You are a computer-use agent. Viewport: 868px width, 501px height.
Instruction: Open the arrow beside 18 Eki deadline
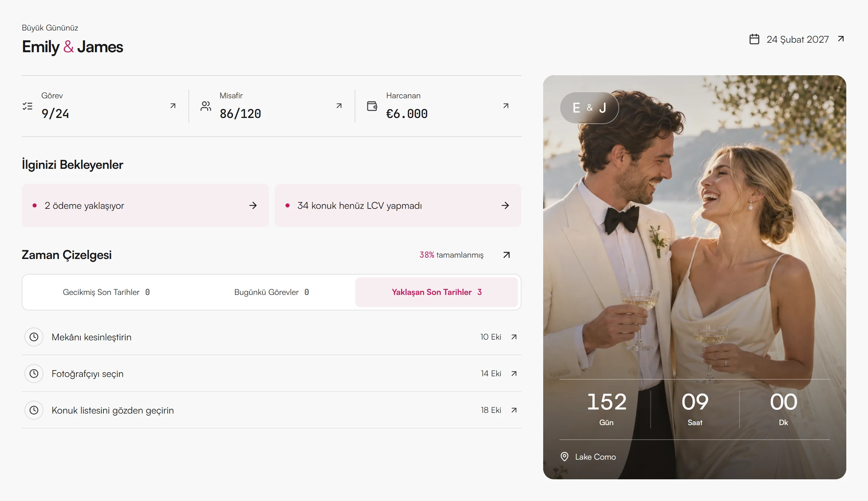514,410
